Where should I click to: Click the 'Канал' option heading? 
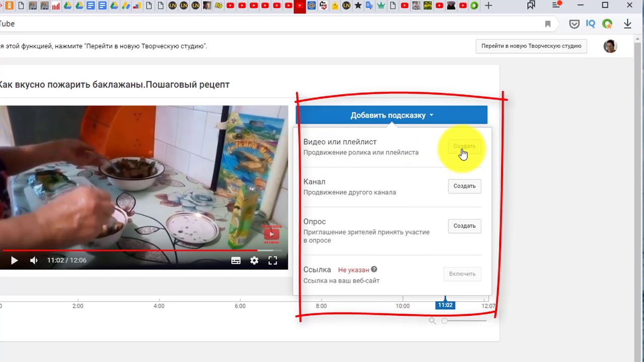pos(314,182)
